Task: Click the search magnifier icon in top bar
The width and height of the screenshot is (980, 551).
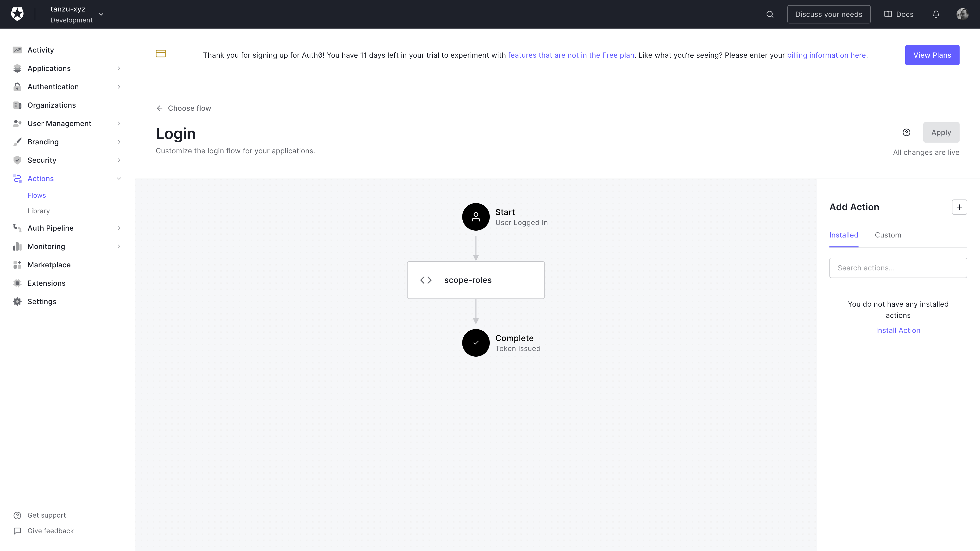Action: (769, 14)
